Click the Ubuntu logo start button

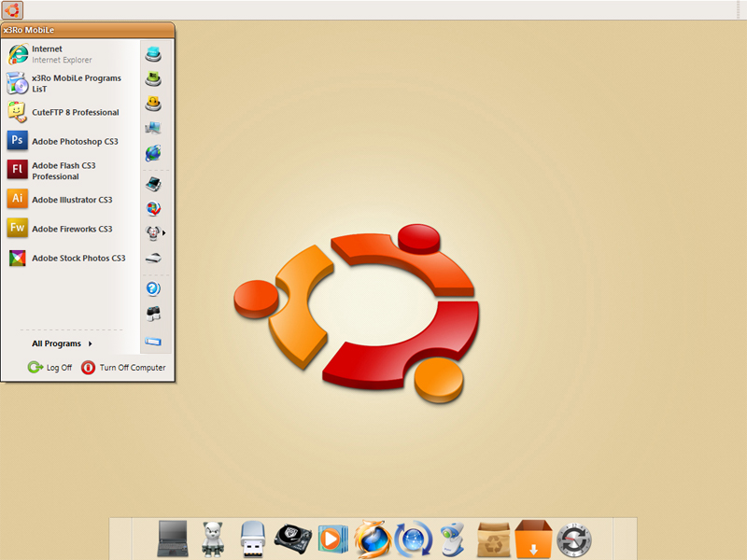[12, 9]
